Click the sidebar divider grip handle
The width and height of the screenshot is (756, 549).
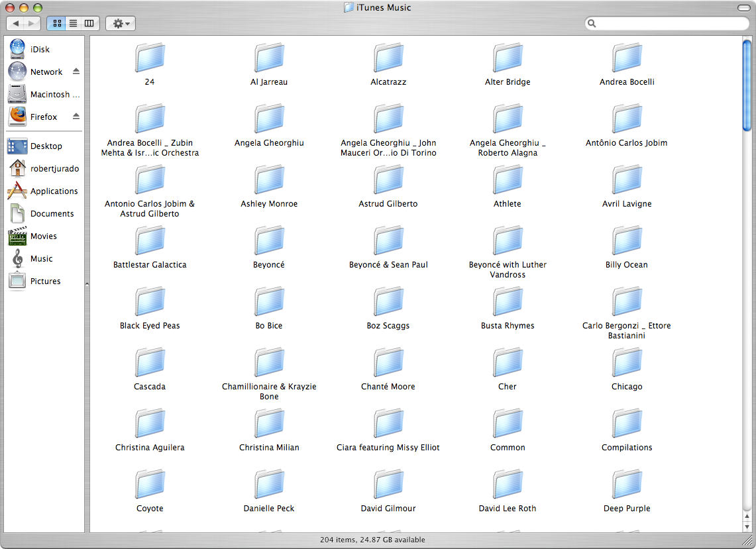point(87,284)
